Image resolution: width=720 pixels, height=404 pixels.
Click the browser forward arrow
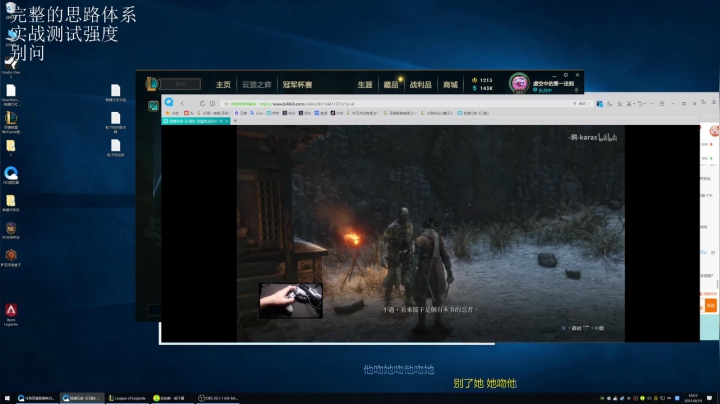click(x=192, y=103)
